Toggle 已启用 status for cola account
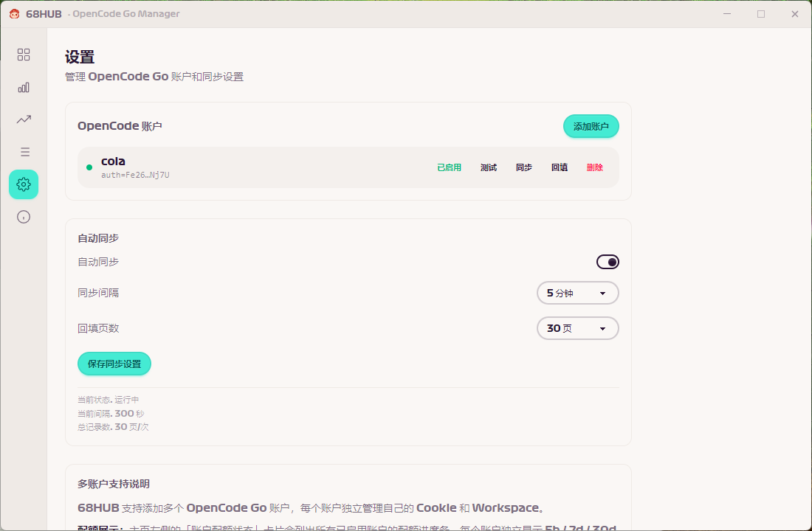 449,167
